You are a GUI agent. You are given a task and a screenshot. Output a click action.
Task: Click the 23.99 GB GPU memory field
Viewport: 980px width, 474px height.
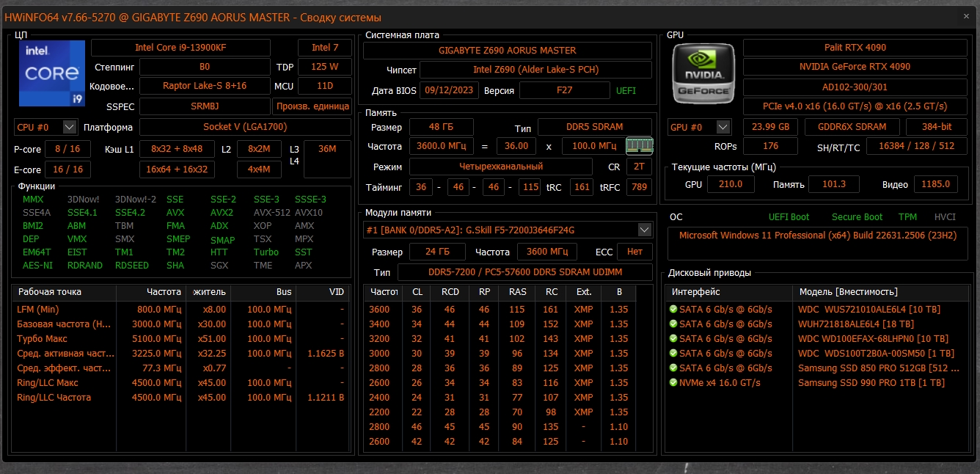point(770,127)
